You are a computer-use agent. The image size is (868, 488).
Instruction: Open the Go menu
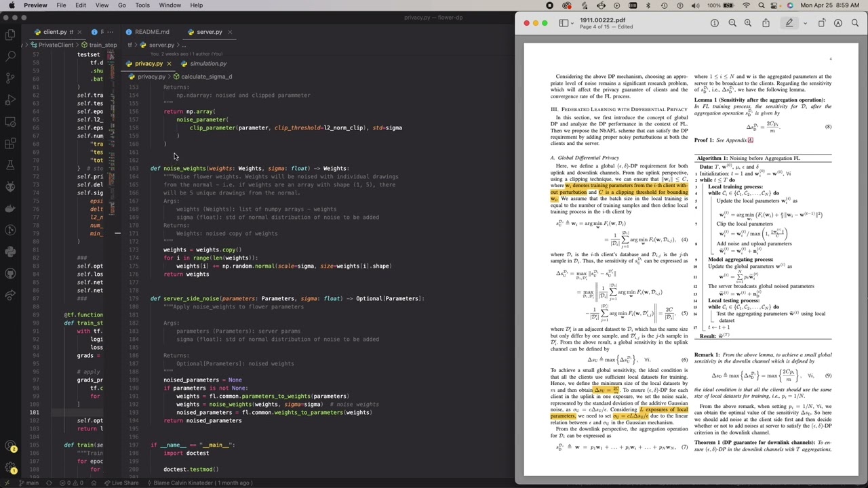point(122,5)
